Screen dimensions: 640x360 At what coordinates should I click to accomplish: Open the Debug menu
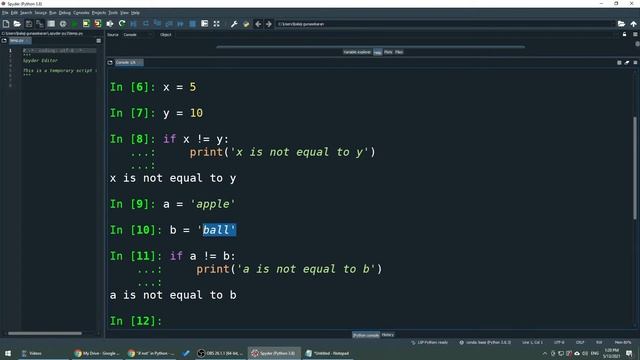click(64, 13)
